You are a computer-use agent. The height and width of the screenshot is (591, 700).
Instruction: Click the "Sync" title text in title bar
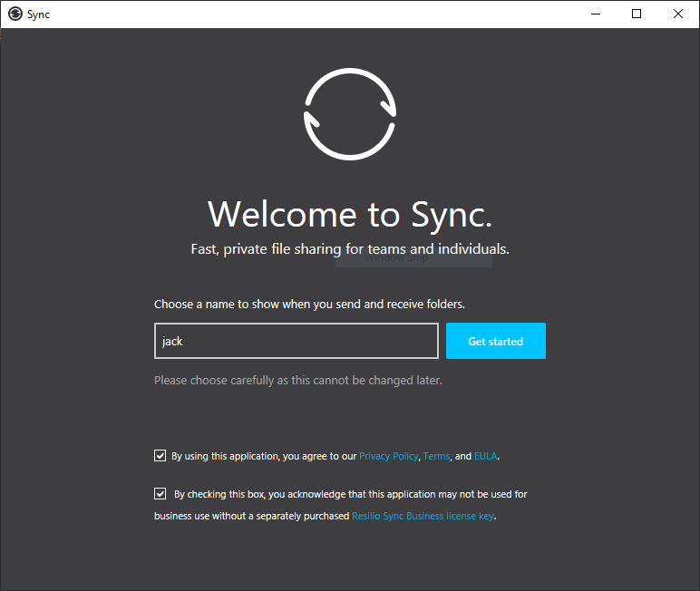pyautogui.click(x=38, y=15)
